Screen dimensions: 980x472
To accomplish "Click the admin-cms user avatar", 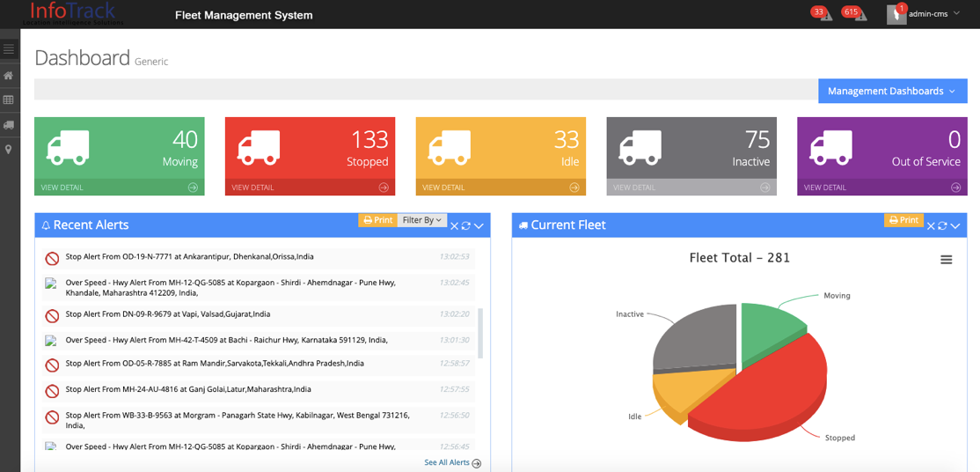I will coord(896,15).
